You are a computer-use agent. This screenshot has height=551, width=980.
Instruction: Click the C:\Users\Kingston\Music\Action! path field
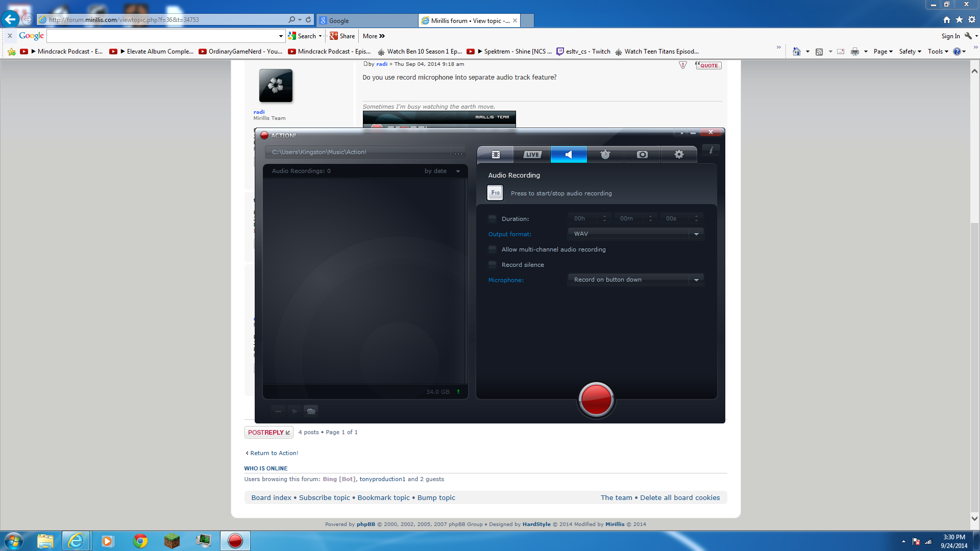tap(357, 152)
